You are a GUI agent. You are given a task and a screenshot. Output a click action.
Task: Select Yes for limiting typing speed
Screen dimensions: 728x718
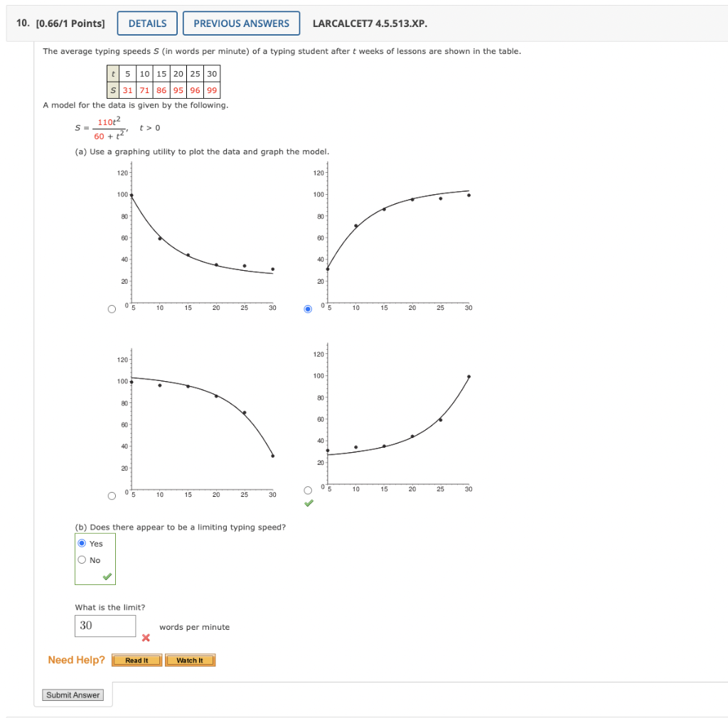(82, 542)
